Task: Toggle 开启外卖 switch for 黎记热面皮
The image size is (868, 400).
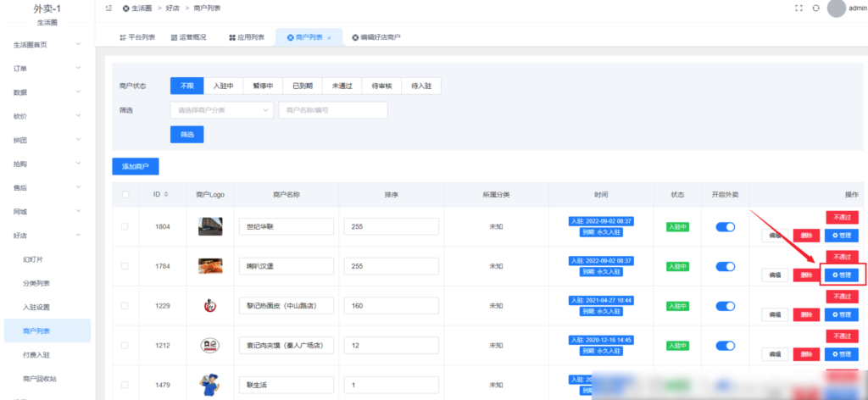Action: (x=726, y=306)
